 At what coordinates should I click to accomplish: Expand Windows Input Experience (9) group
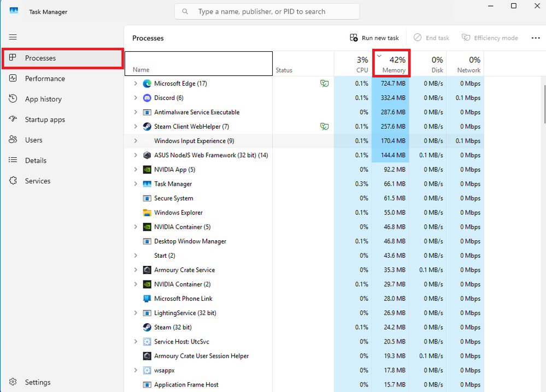pos(136,140)
